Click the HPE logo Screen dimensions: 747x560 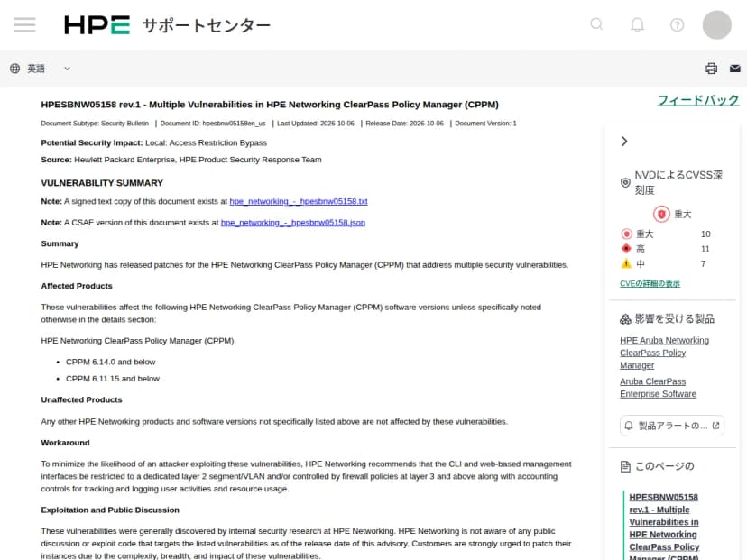coord(97,24)
